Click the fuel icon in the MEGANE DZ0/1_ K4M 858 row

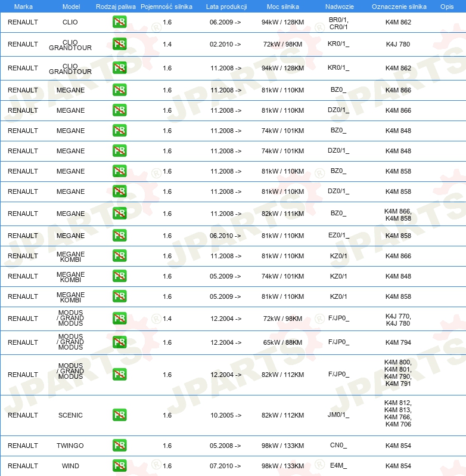tap(119, 191)
